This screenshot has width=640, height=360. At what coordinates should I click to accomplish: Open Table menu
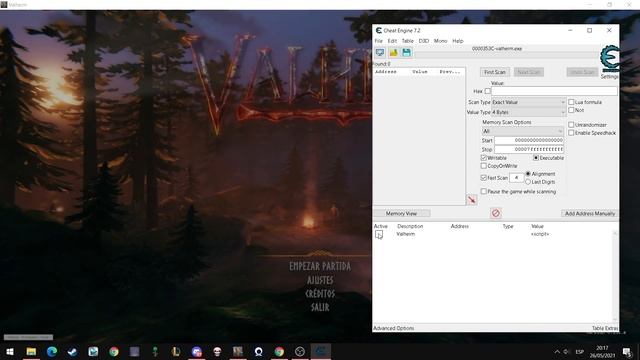click(x=408, y=41)
